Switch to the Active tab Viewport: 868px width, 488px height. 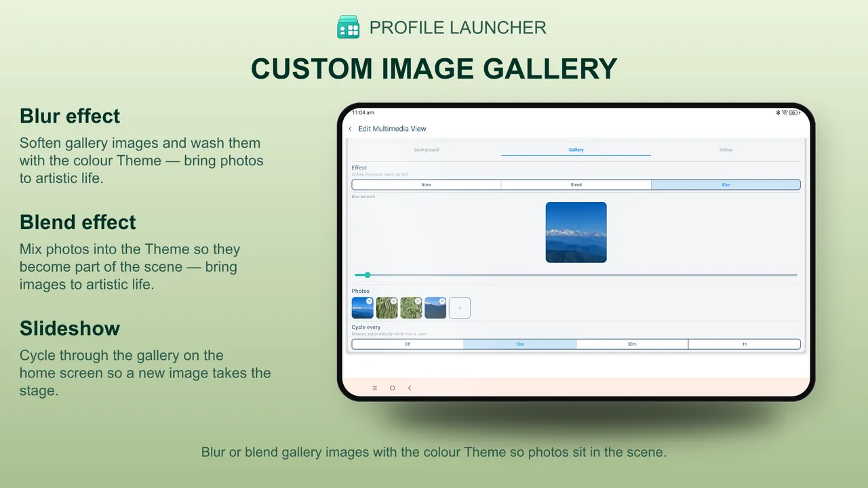(726, 150)
